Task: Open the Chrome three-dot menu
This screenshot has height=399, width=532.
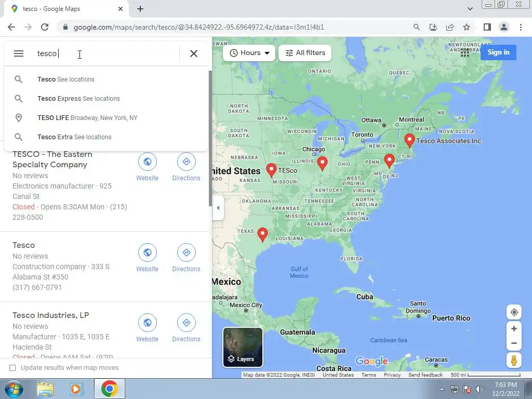Action: coord(521,27)
